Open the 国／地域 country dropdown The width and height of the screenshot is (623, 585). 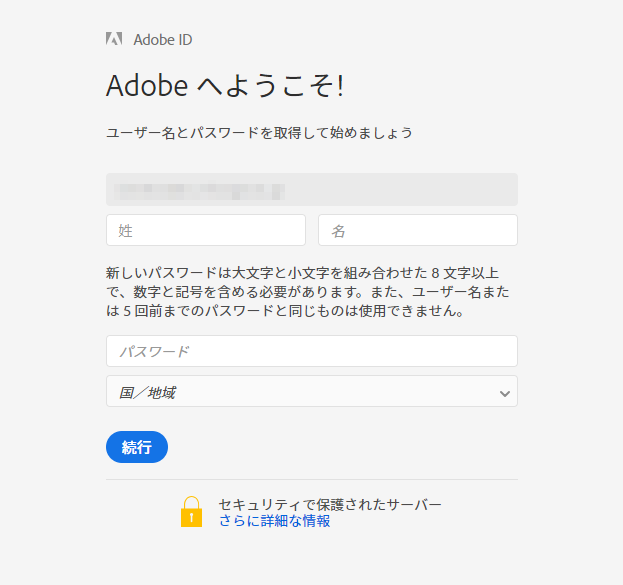pos(312,391)
